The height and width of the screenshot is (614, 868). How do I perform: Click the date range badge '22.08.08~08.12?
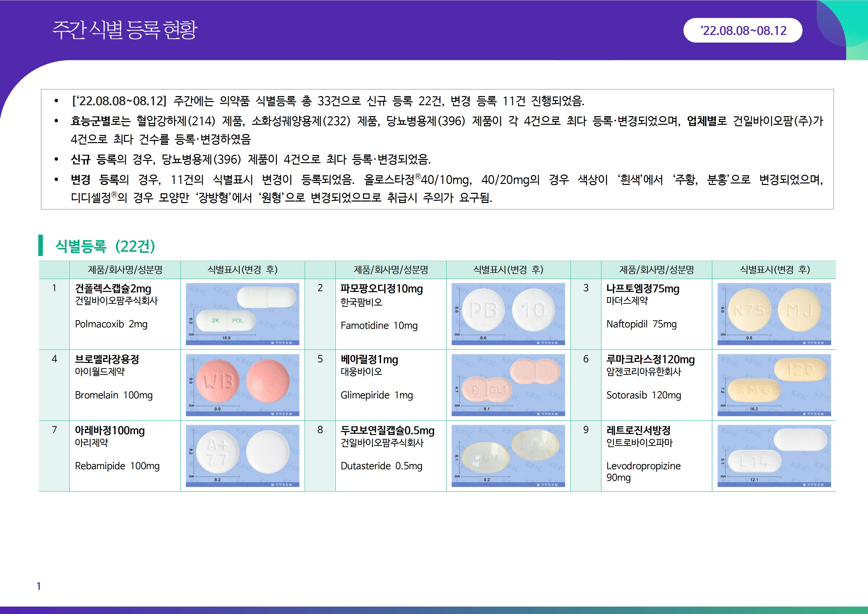(743, 30)
